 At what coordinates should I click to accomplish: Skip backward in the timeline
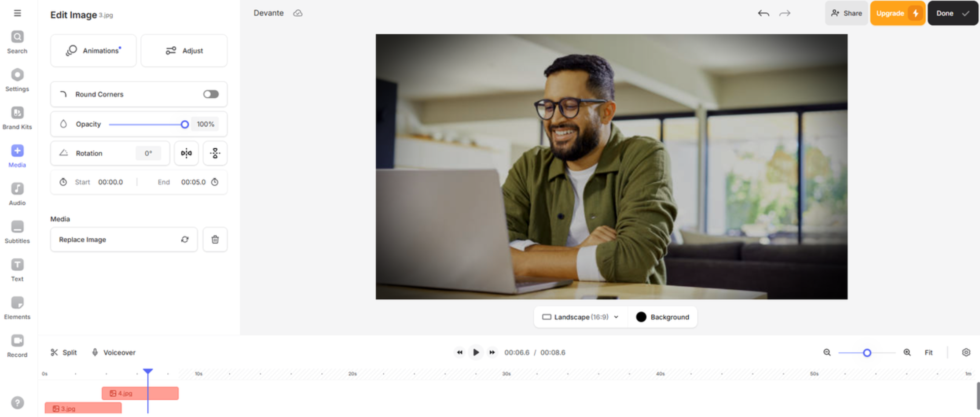click(459, 352)
